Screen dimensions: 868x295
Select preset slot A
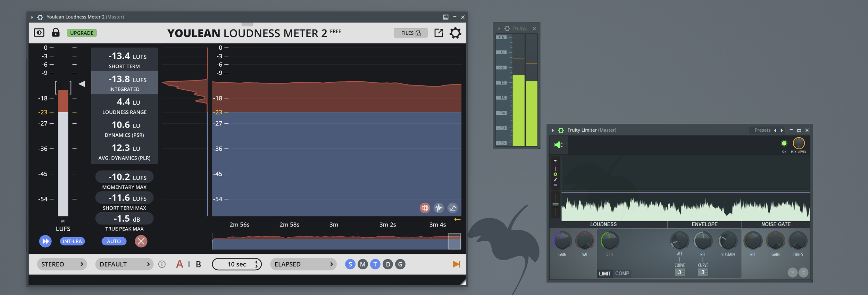180,264
